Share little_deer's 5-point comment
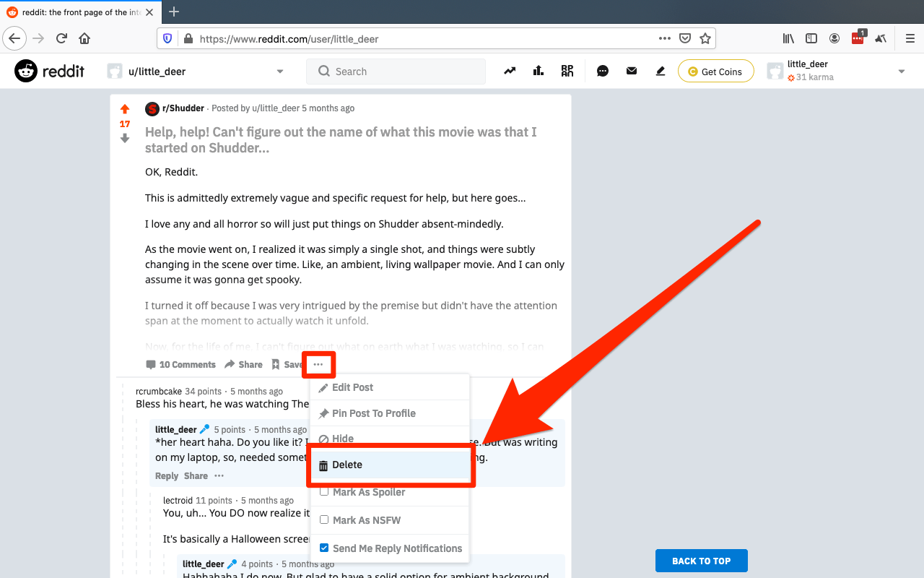The image size is (924, 578). click(196, 475)
